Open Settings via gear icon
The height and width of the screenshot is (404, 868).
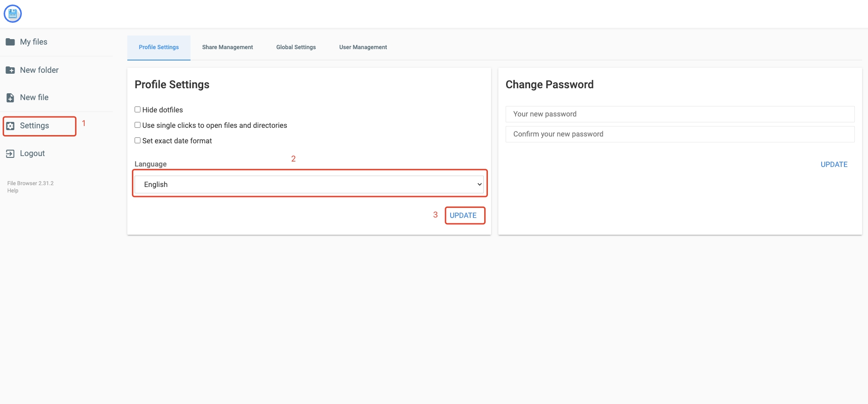point(10,126)
